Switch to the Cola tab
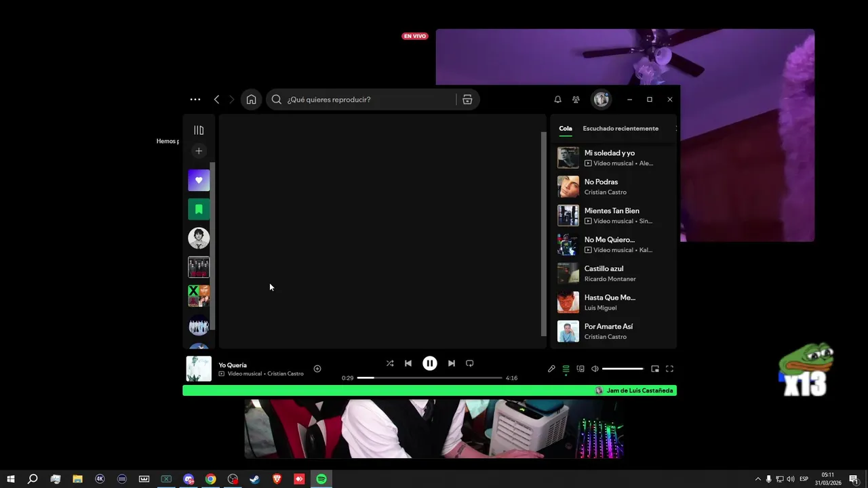 pos(566,128)
